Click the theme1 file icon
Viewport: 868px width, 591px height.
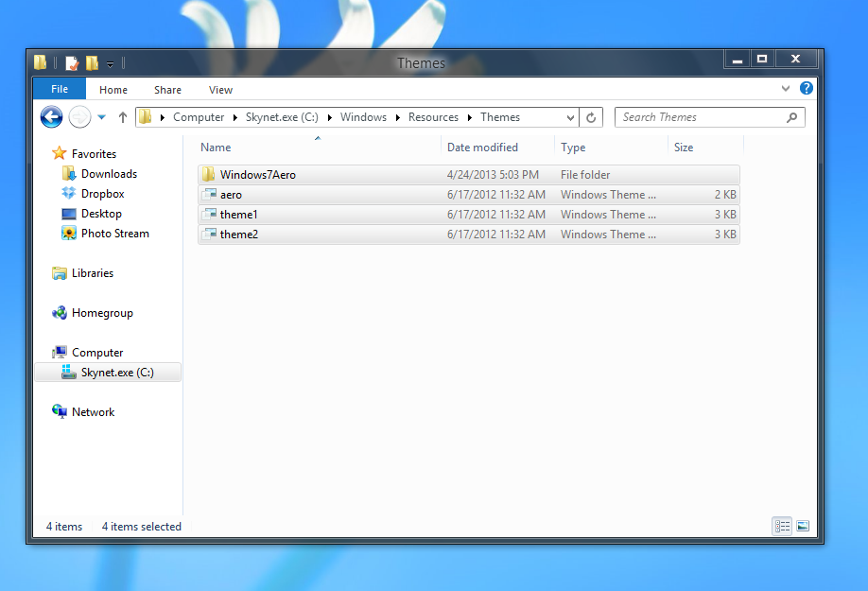click(x=209, y=214)
